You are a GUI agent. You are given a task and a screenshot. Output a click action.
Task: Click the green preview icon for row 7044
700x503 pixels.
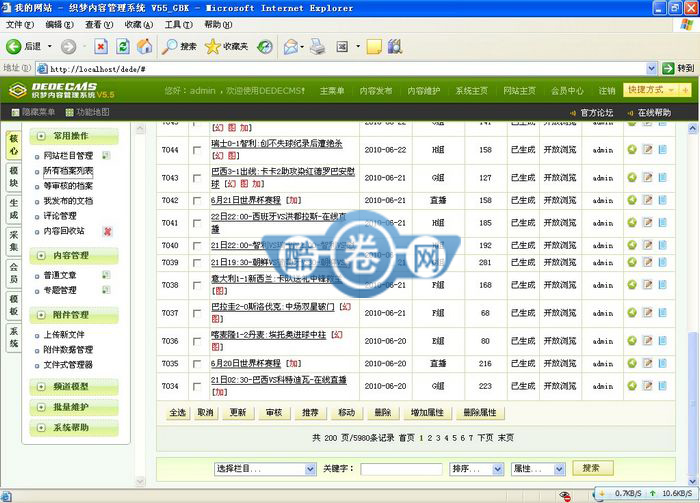[x=632, y=150]
